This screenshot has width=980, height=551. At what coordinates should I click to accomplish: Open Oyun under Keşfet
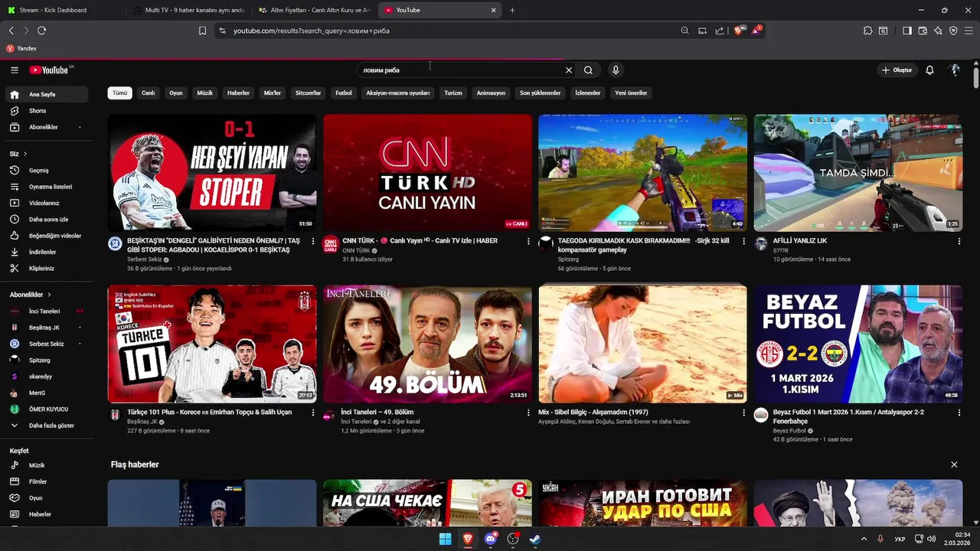[47, 498]
